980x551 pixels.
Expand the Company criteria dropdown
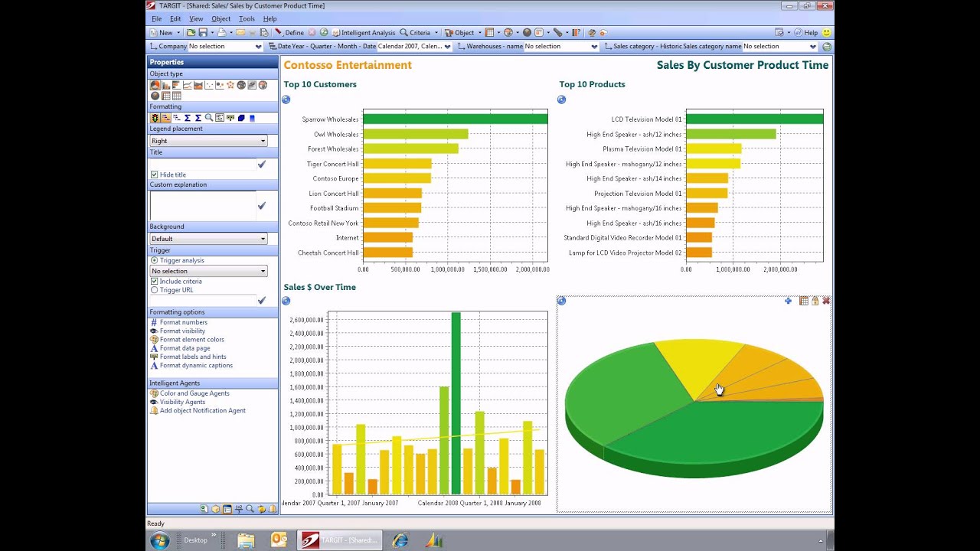pos(258,47)
